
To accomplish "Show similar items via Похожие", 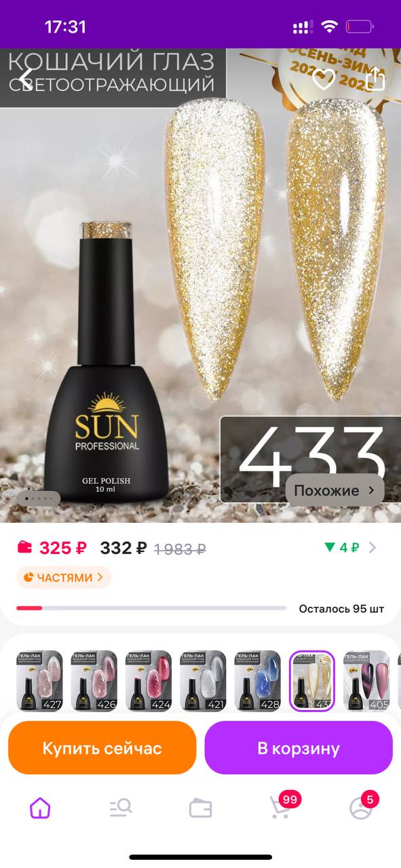I will pos(335,490).
